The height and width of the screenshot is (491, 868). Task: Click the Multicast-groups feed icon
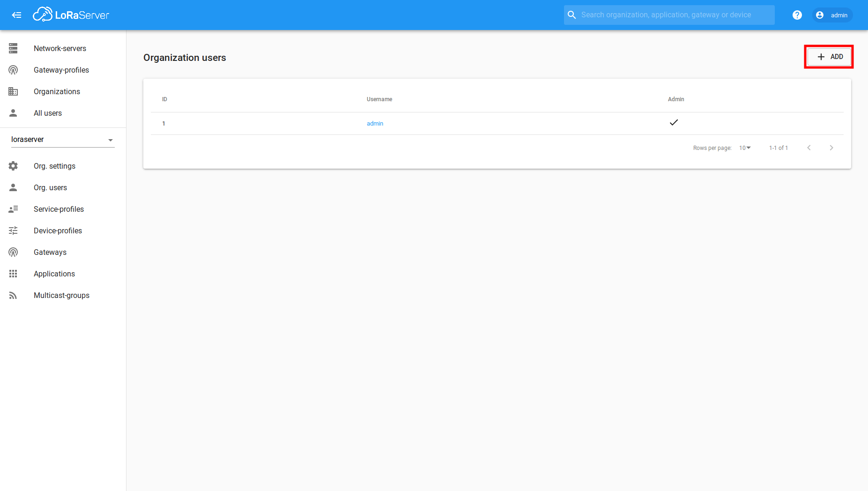coord(13,295)
